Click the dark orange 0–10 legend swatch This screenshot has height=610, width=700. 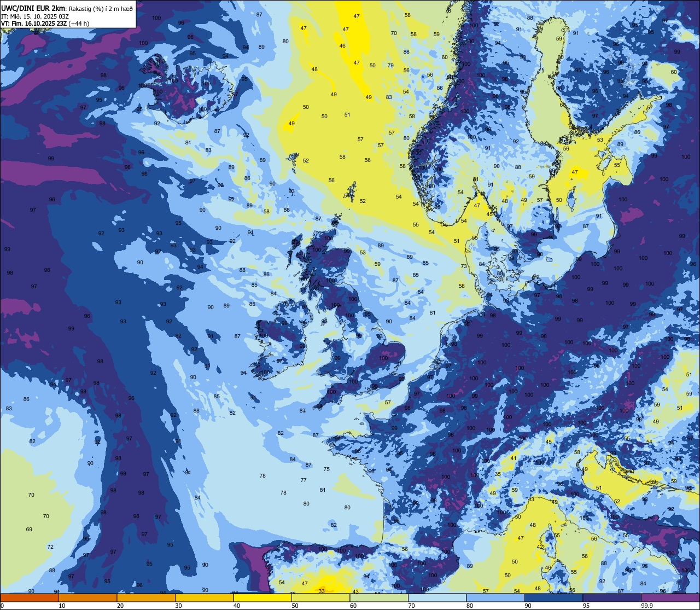pyautogui.click(x=30, y=597)
